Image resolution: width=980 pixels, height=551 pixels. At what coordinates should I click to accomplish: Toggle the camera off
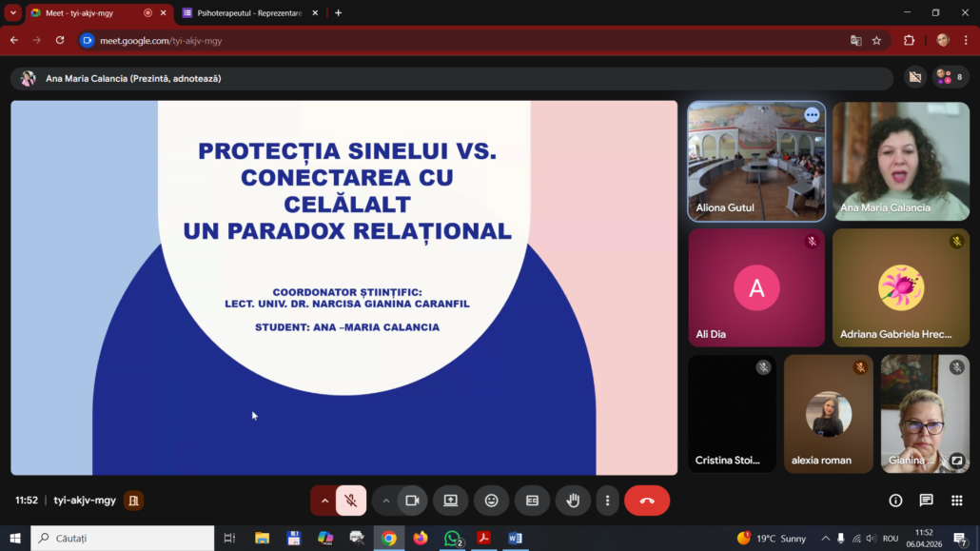(412, 501)
